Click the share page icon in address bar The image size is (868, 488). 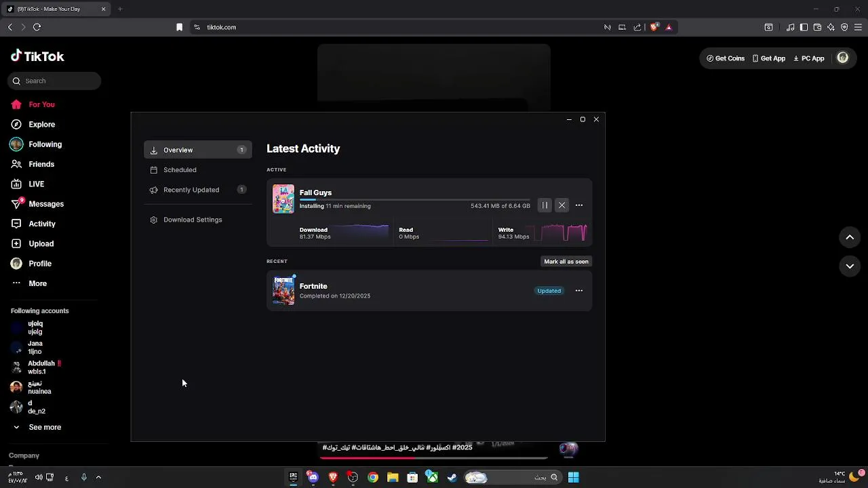pos(637,27)
